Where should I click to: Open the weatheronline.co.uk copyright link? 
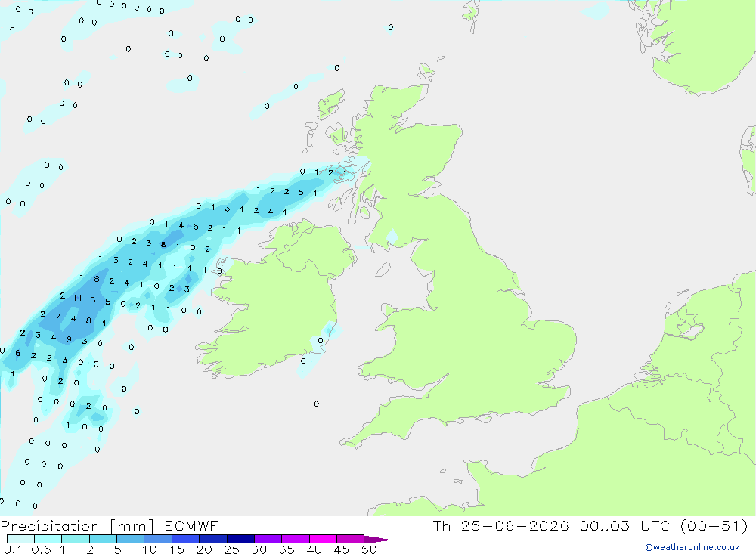692,547
